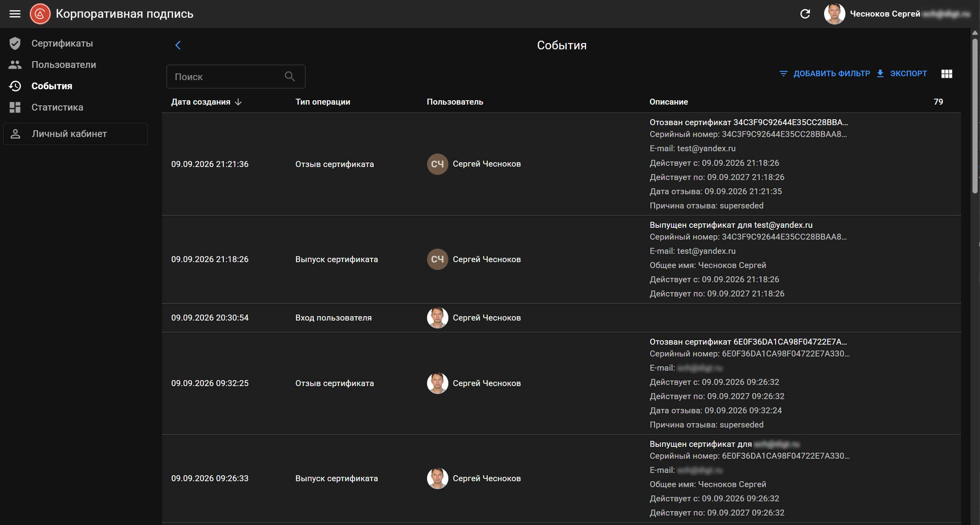Click the descending sort arrow next to Дата создания

coord(238,102)
